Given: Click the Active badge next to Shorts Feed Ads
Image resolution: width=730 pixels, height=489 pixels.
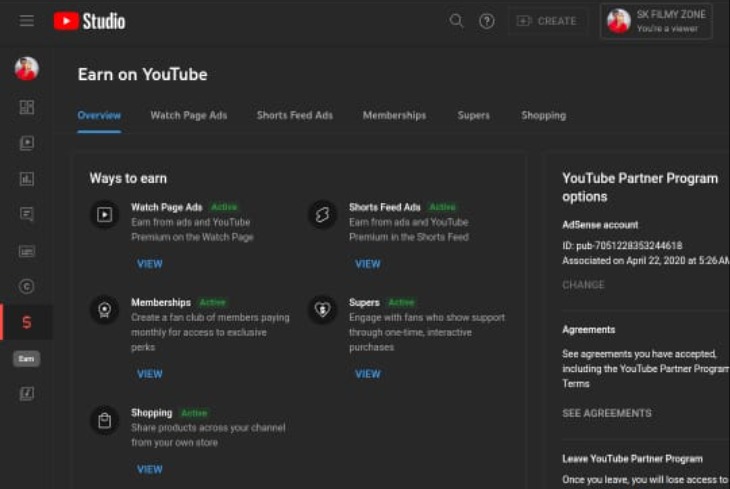Looking at the screenshot, I should click(442, 207).
